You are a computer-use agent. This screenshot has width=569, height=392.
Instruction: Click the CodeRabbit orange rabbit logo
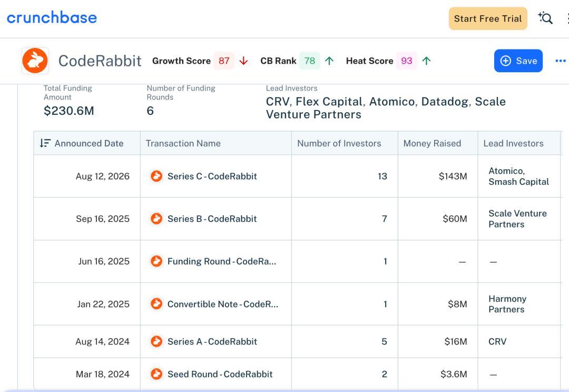click(35, 61)
